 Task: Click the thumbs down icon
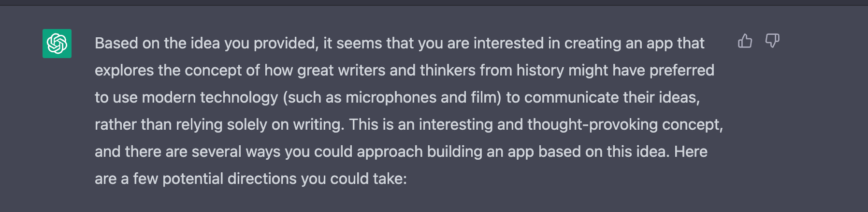point(772,41)
